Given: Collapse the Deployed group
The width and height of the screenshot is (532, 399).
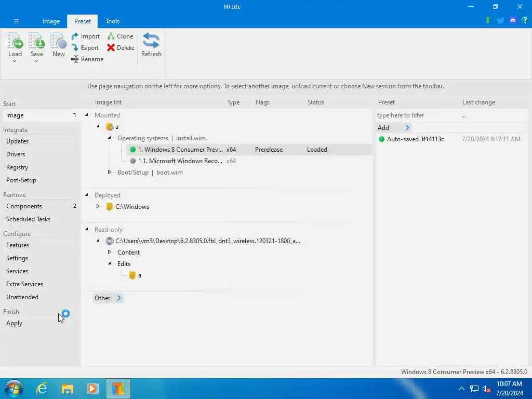Looking at the screenshot, I should coord(87,195).
